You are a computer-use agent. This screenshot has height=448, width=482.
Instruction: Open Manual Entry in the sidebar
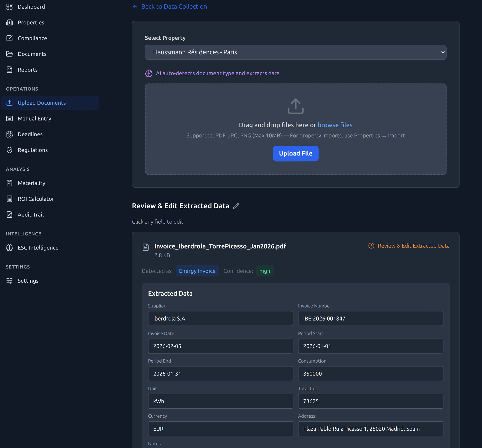[x=34, y=119]
